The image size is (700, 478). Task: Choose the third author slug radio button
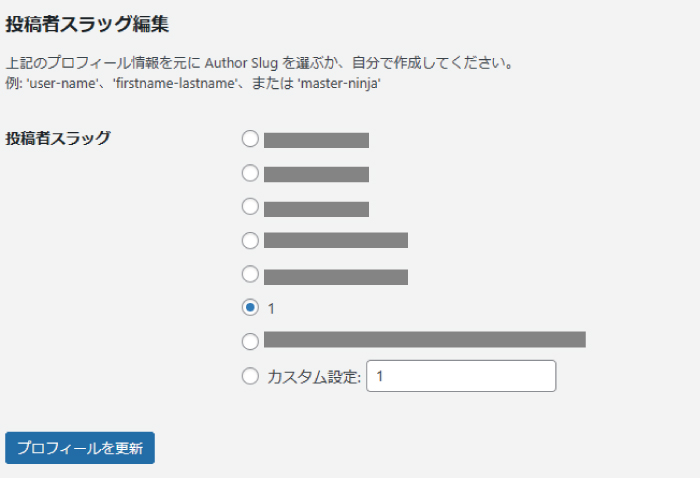pyautogui.click(x=250, y=207)
